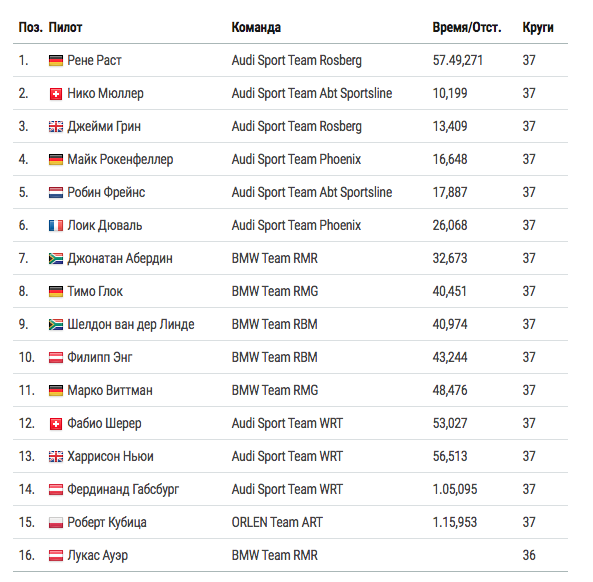This screenshot has height=582, width=593.
Task: Click the Polish flag beside Роберт Кубица
Action: click(56, 523)
